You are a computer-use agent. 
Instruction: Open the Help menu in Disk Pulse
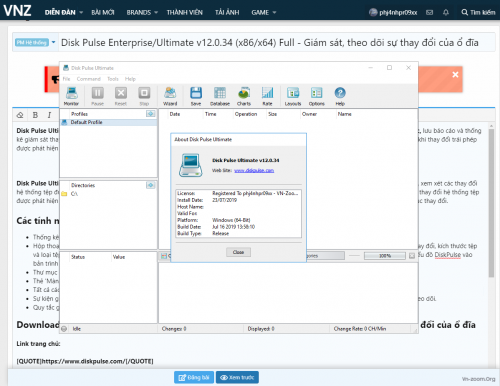pyautogui.click(x=130, y=79)
